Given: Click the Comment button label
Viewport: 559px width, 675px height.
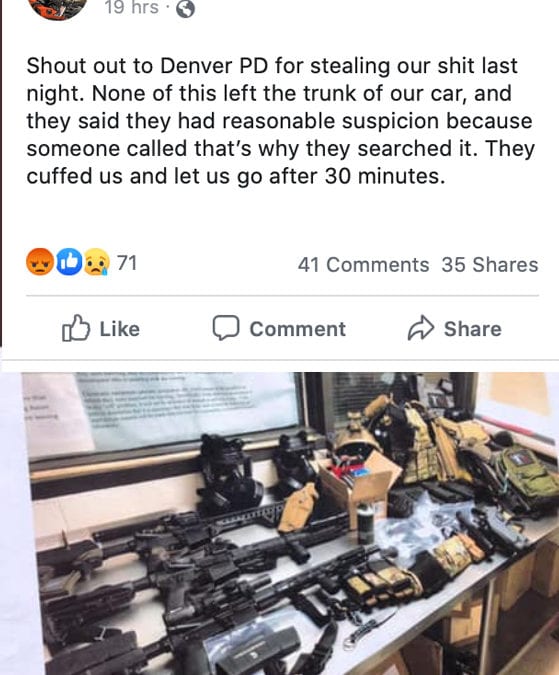Looking at the screenshot, I should (298, 329).
